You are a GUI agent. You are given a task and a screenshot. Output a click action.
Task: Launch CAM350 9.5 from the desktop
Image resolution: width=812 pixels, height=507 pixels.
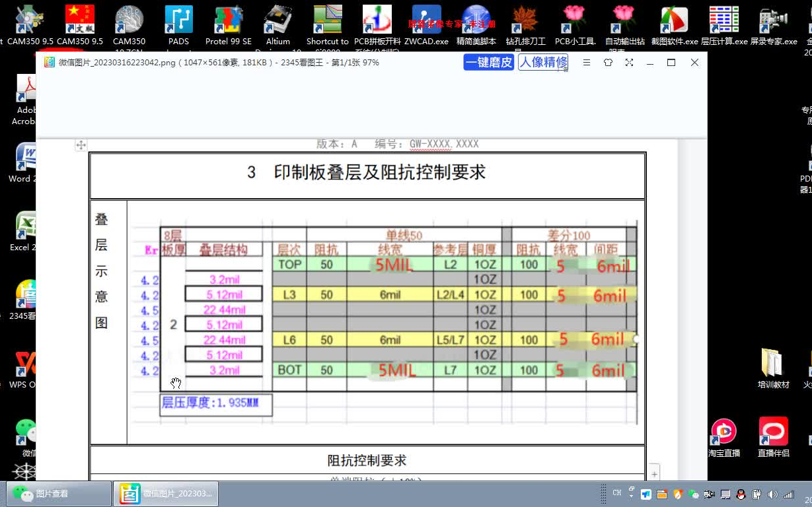click(x=30, y=18)
